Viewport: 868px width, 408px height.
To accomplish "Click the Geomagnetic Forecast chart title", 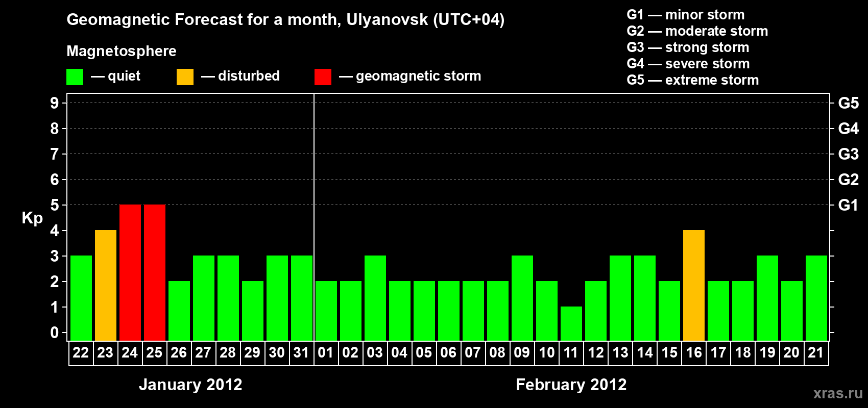I will [x=285, y=20].
